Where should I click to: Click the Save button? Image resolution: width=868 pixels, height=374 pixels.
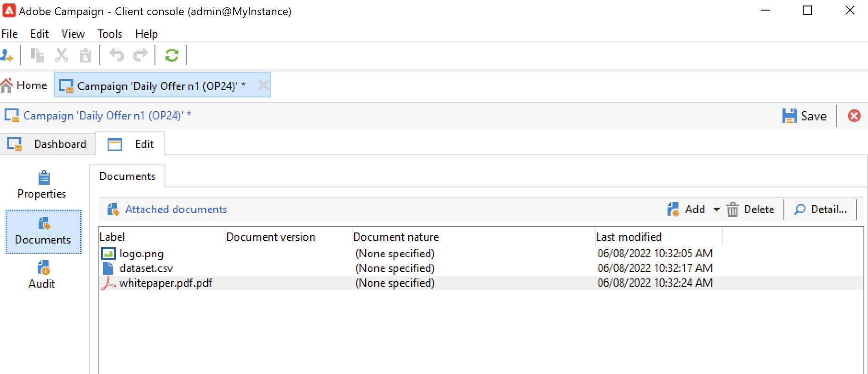click(805, 116)
